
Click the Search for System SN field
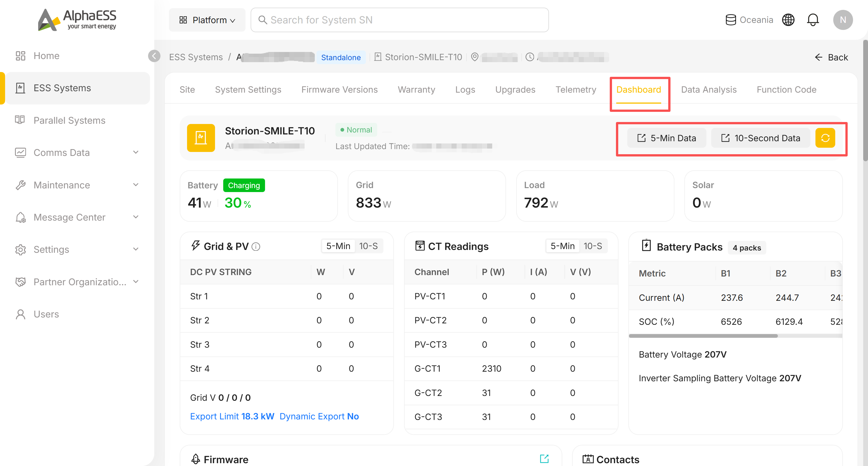pos(400,20)
